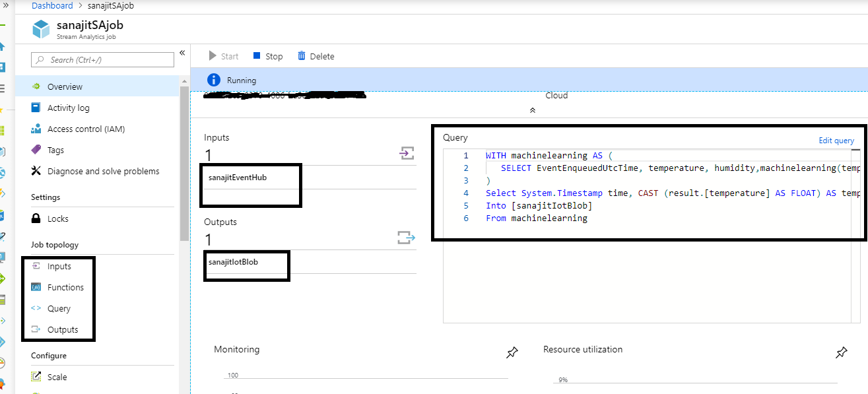This screenshot has height=394, width=868.
Task: Click the search magnifier icon
Action: coord(41,59)
